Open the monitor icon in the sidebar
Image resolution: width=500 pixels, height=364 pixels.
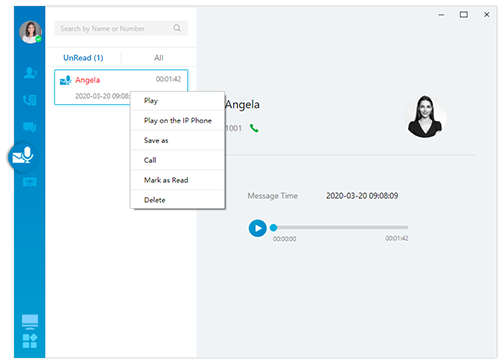(30, 322)
